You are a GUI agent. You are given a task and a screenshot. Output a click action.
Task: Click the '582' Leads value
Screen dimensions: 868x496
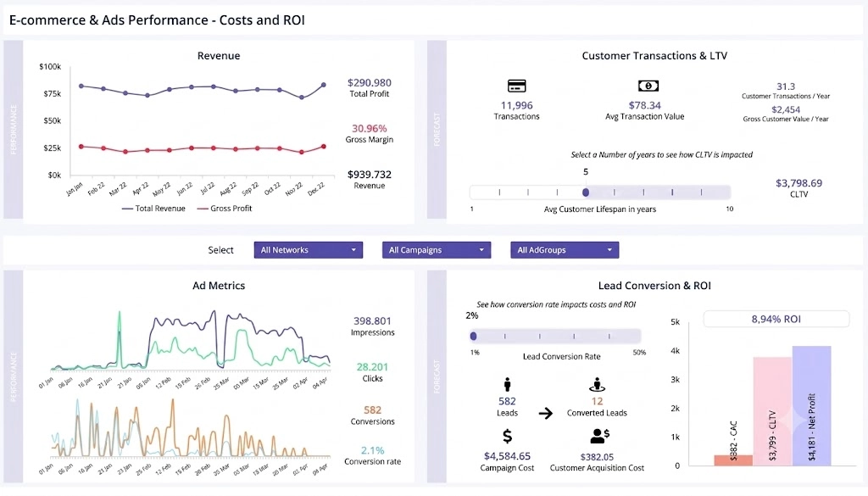507,401
